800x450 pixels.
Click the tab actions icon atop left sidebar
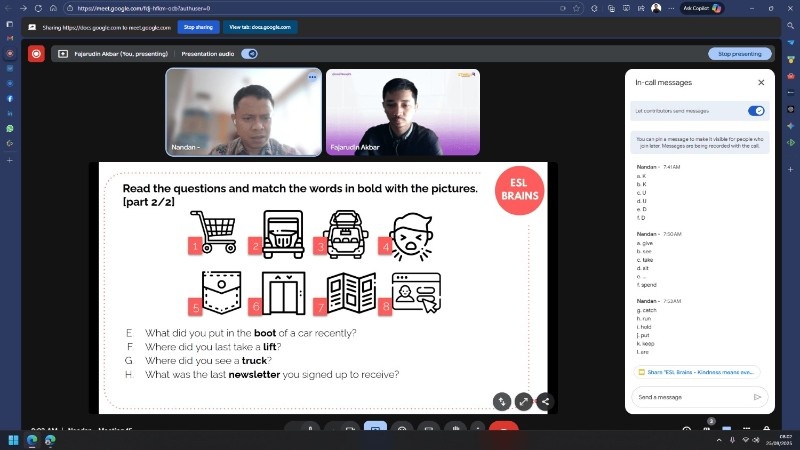pos(10,23)
